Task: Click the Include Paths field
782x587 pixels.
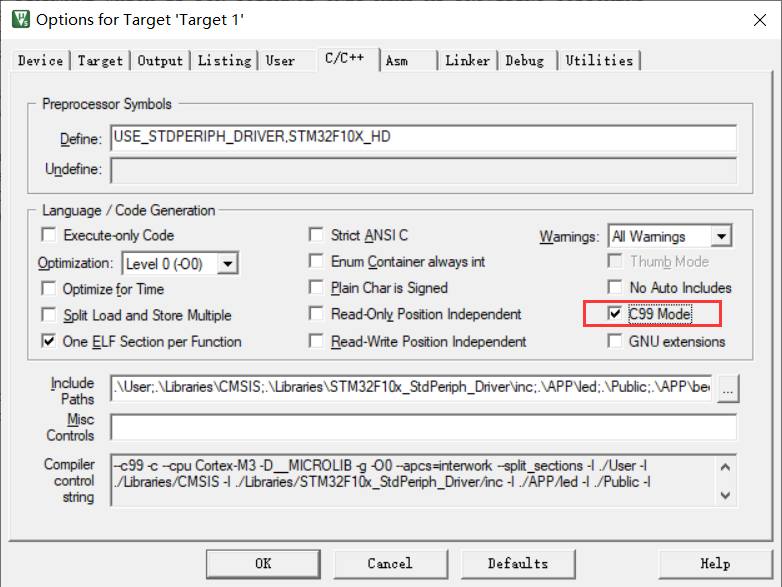Action: click(411, 388)
